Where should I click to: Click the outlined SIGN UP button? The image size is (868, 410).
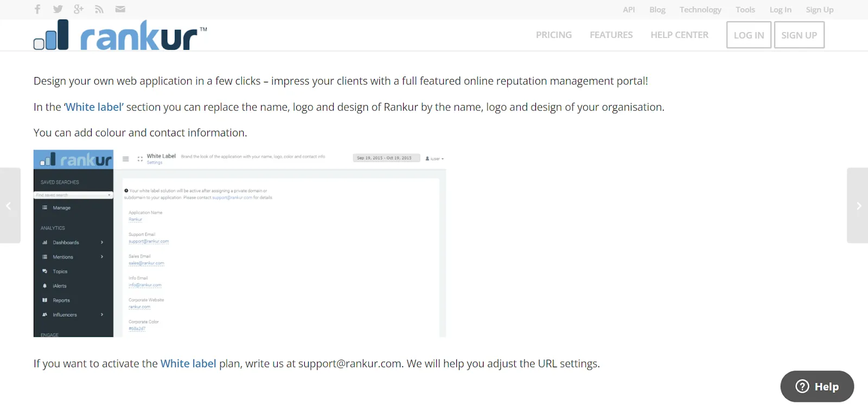pyautogui.click(x=799, y=35)
